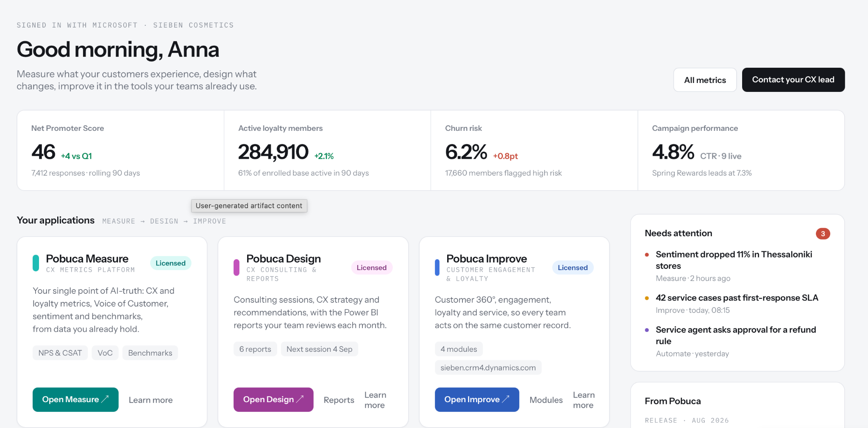Viewport: 868px width, 428px height.
Task: Click the blue Pobuca Improve color marker
Action: (x=437, y=268)
